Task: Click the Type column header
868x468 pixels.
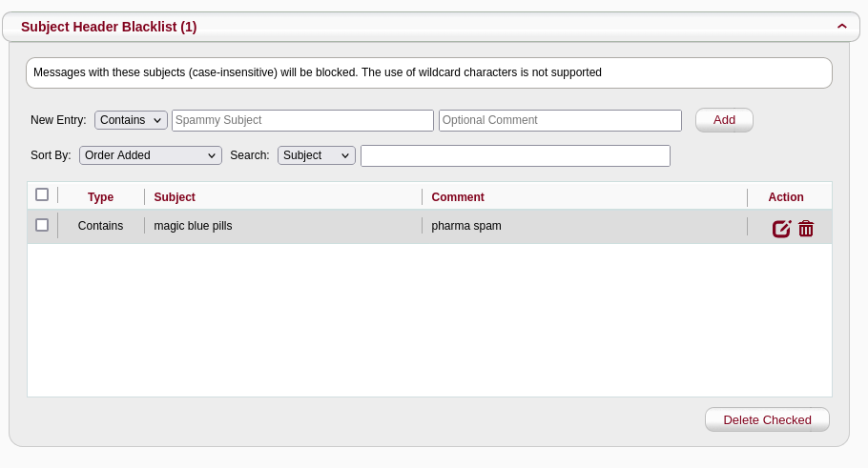Action: [100, 197]
